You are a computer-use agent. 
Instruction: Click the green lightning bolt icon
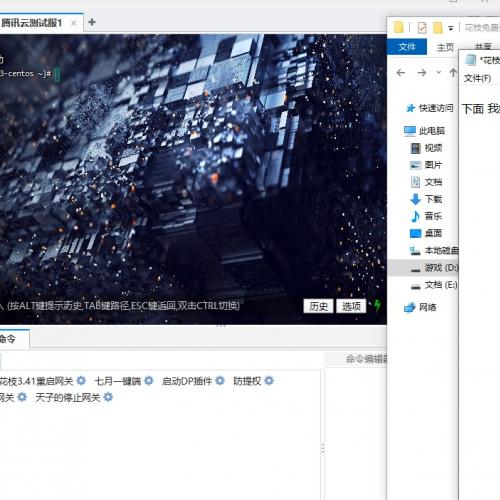(377, 305)
